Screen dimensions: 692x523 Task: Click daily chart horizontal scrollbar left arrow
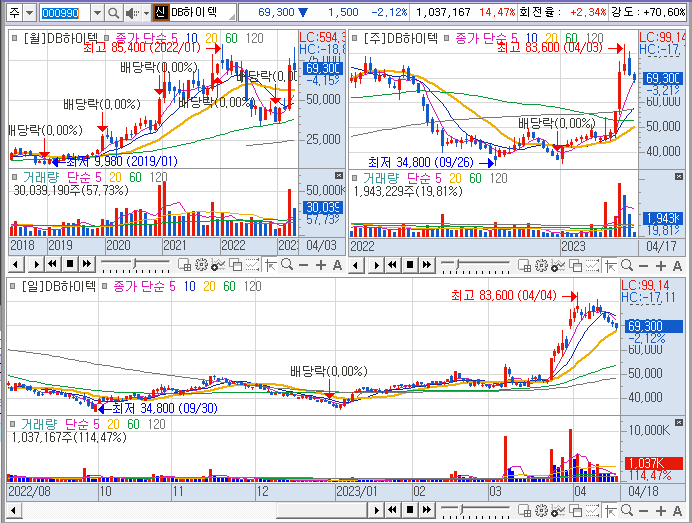point(14,511)
